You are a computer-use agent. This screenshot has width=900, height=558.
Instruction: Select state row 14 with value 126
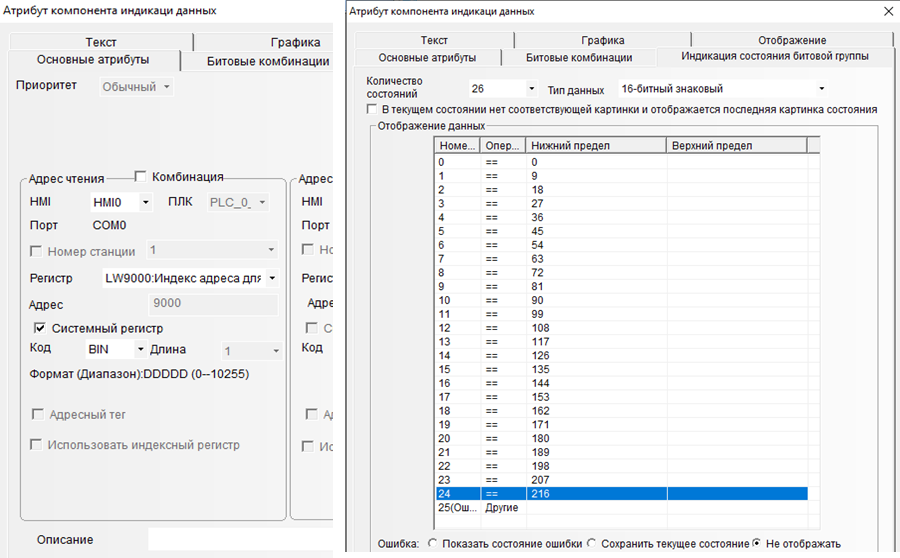pyautogui.click(x=622, y=355)
